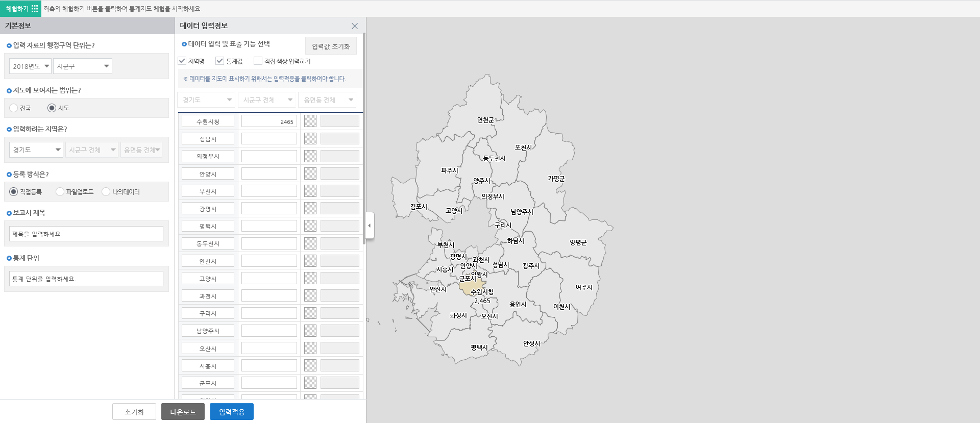Image resolution: width=980 pixels, height=423 pixels.
Task: Click the 다운로드 button
Action: (x=183, y=412)
